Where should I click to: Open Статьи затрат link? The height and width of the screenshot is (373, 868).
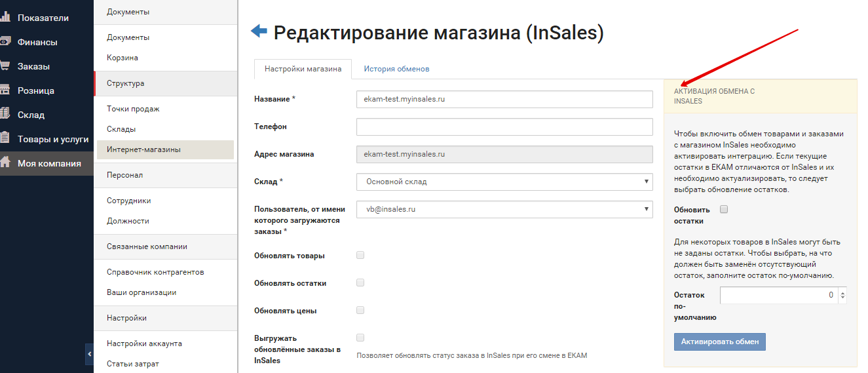coord(133,364)
